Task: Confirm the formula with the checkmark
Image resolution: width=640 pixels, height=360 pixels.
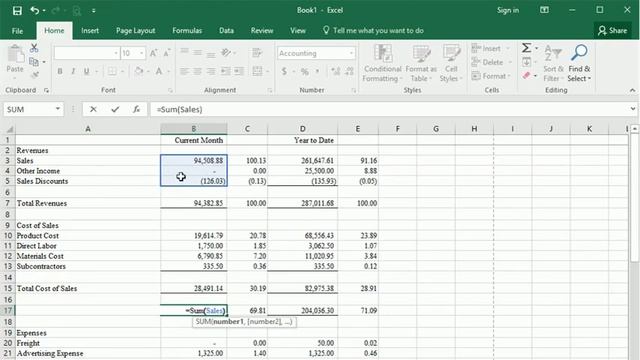Action: click(115, 109)
